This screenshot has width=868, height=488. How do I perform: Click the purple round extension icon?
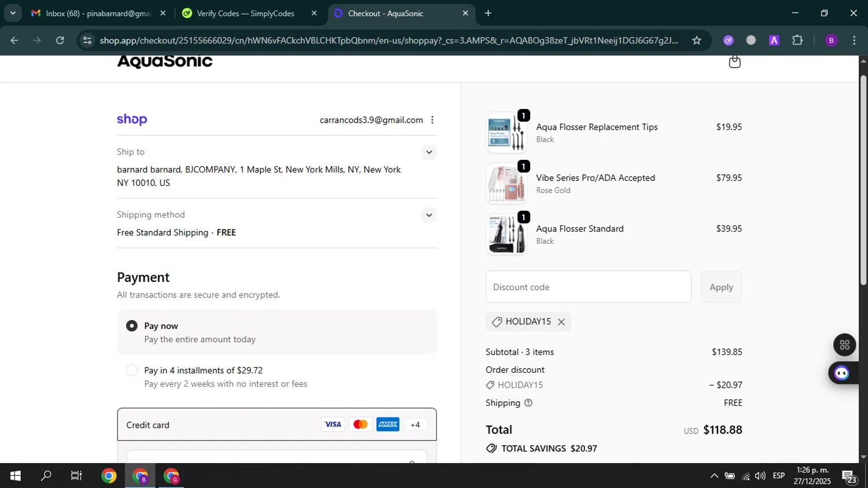tap(729, 40)
